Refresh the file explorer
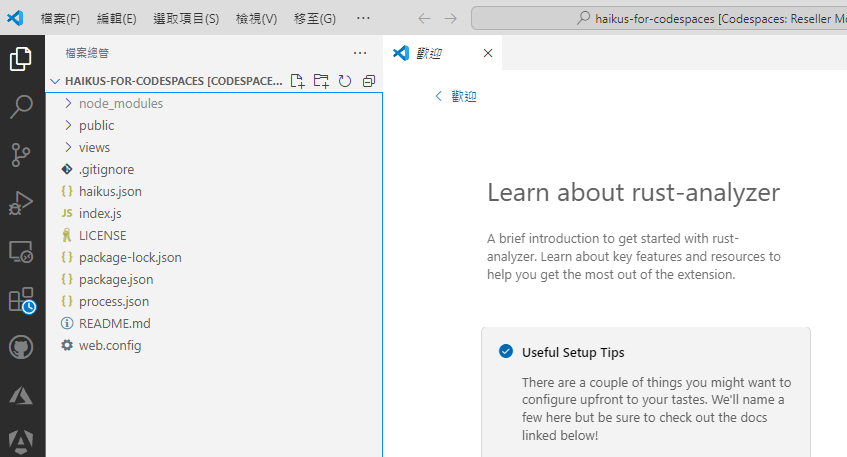This screenshot has width=847, height=457. 345,81
